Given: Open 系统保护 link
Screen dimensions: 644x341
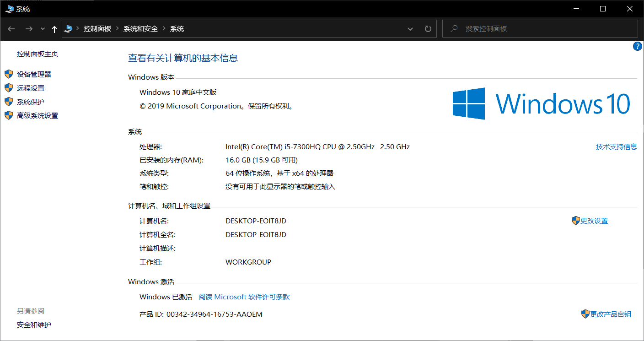Looking at the screenshot, I should pos(31,102).
